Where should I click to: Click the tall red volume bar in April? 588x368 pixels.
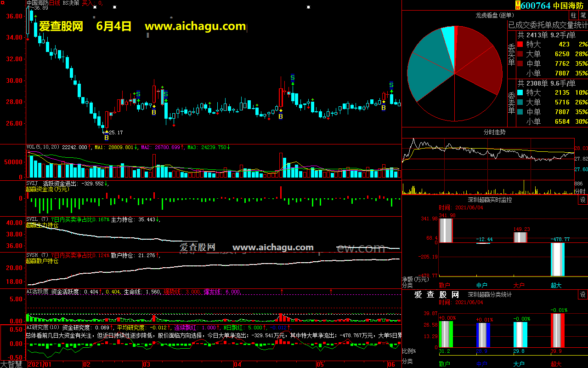(281, 165)
